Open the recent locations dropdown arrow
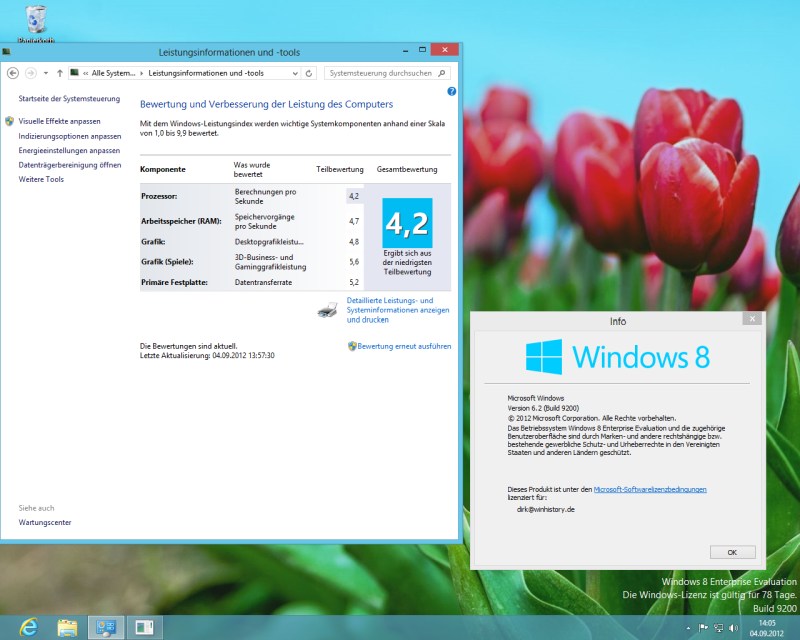Image resolution: width=800 pixels, height=640 pixels. point(46,73)
